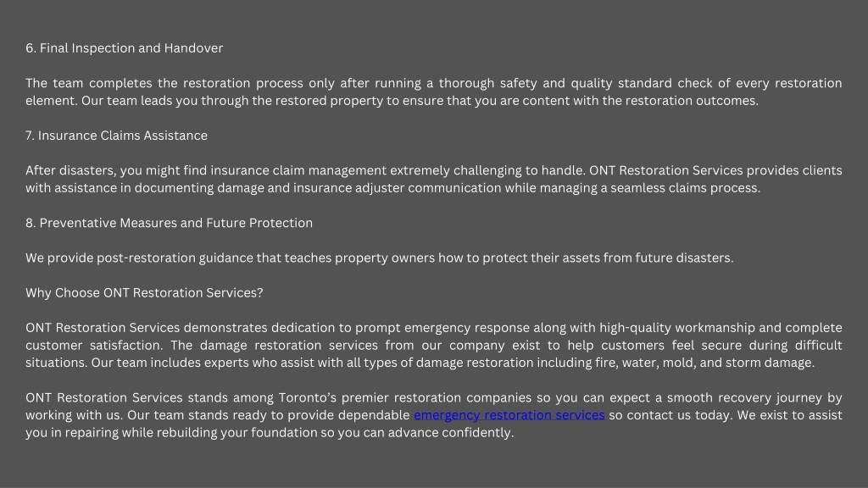Click the Final Inspection and Handover heading
This screenshot has width=868, height=488.
(x=124, y=48)
